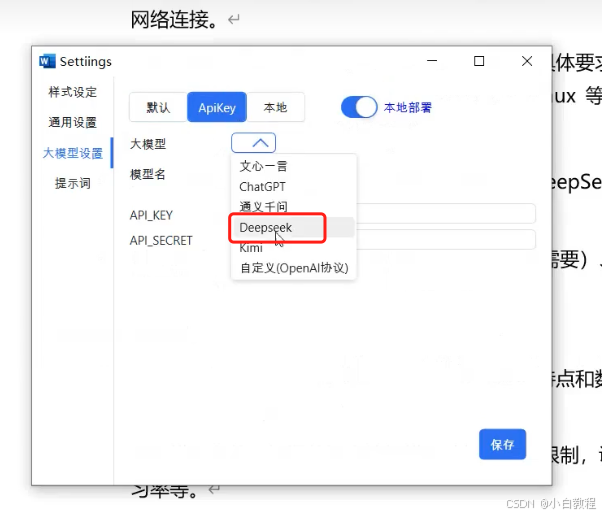Maximize the Settings window

point(479,61)
